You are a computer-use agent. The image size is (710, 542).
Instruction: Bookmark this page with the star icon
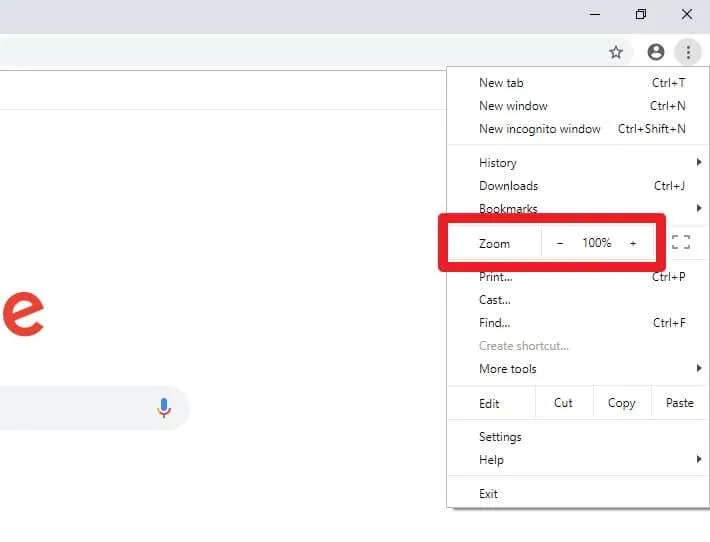(615, 53)
